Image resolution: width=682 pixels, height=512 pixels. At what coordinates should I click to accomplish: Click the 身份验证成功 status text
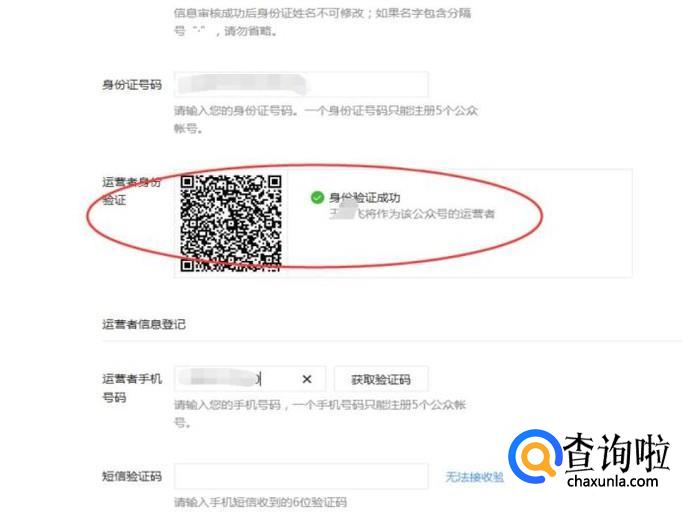364,197
